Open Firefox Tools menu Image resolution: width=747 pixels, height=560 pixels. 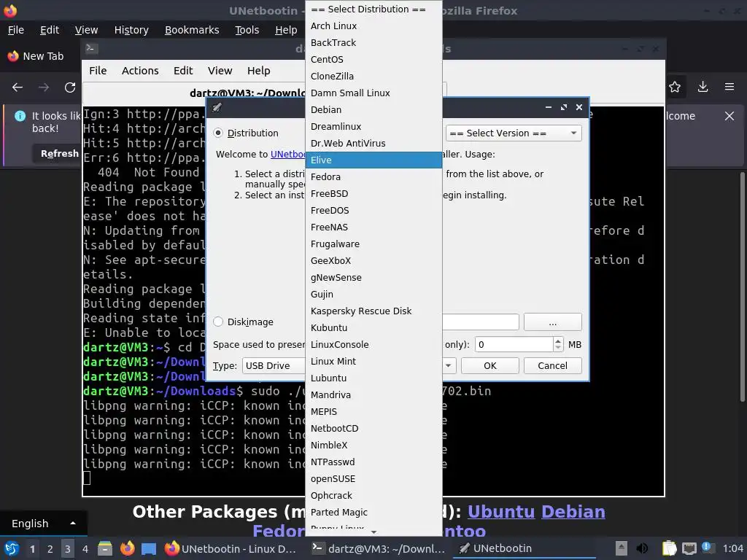(x=247, y=30)
